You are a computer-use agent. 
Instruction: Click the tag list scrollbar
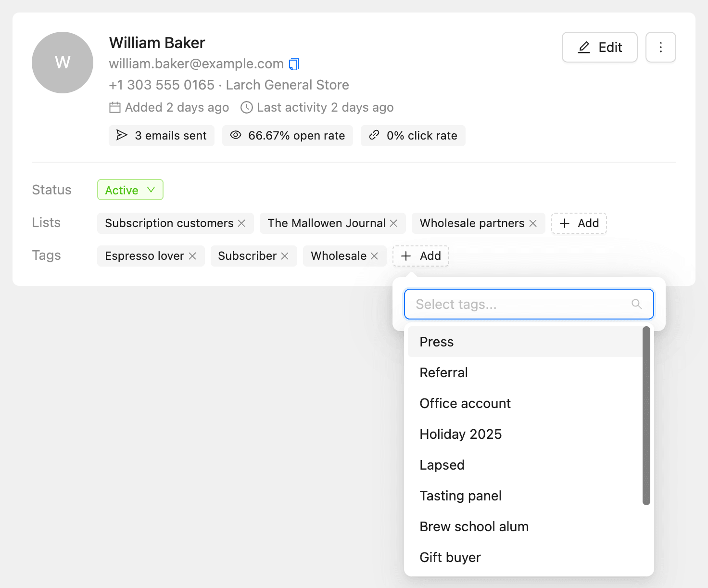point(646,416)
